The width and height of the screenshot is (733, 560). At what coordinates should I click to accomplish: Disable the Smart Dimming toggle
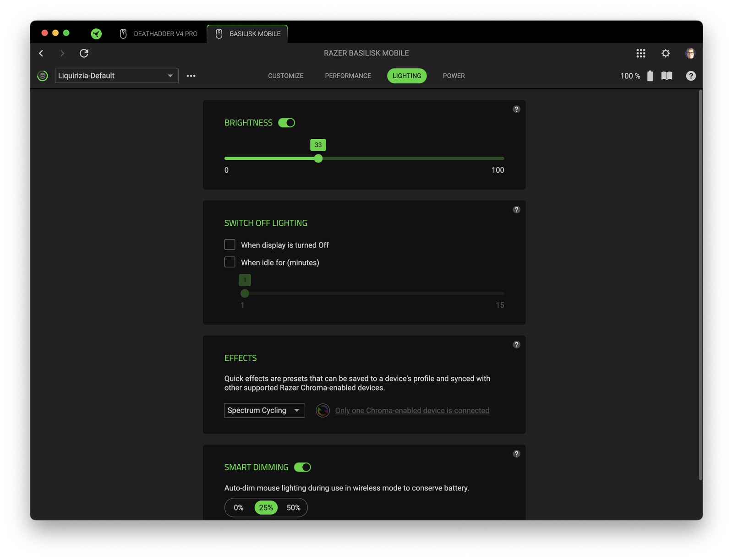click(x=303, y=468)
